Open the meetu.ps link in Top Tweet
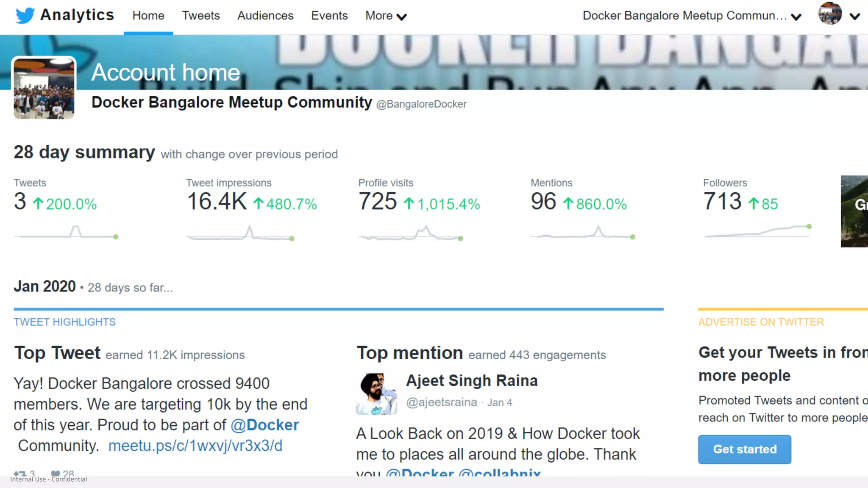 tap(195, 446)
